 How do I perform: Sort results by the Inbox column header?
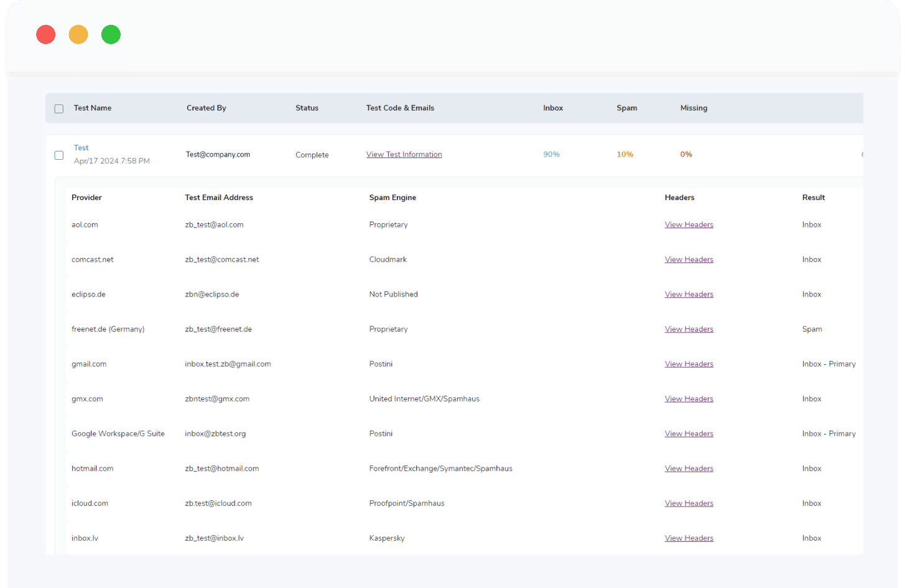tap(552, 108)
